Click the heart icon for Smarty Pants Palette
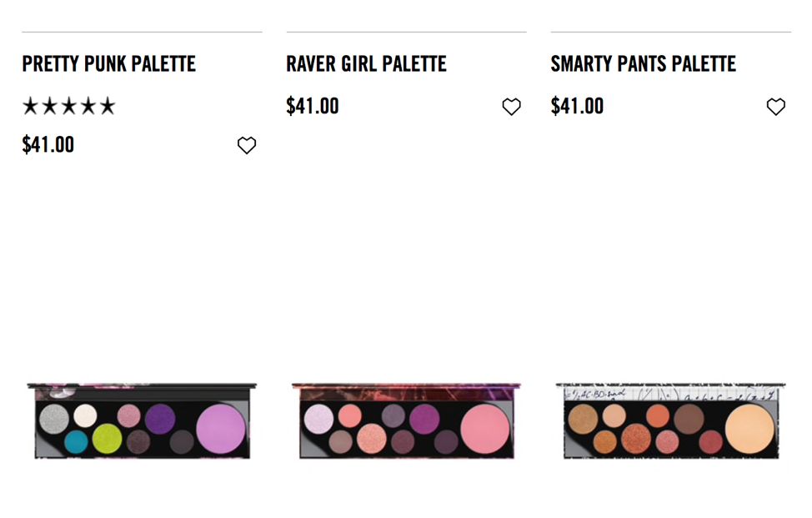This screenshot has width=812, height=518. [x=775, y=107]
